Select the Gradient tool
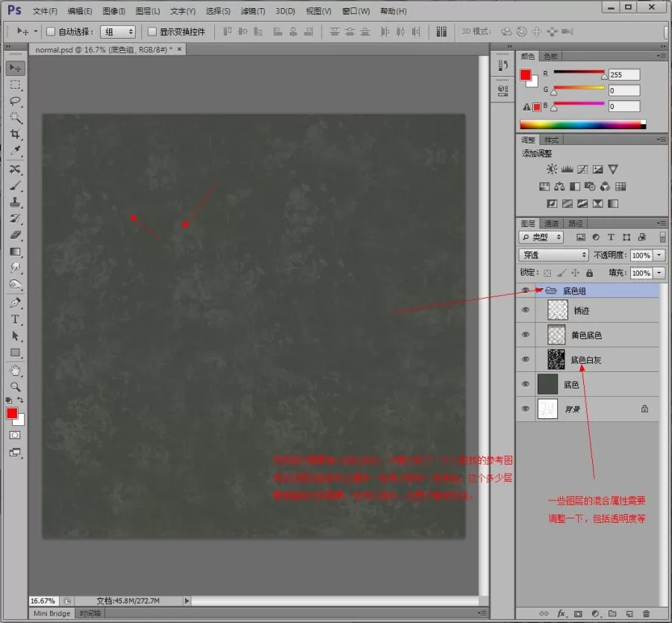Screen dimensions: 672x623 [16, 252]
